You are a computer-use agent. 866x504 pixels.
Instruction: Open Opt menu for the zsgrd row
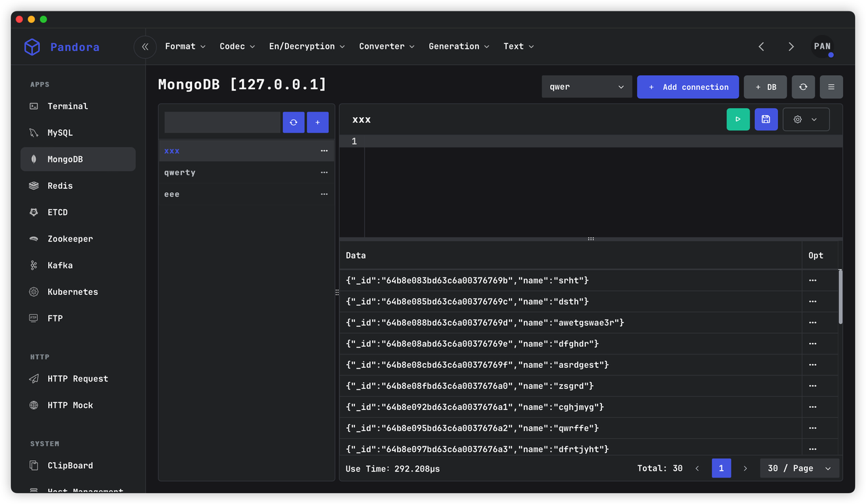(x=813, y=386)
